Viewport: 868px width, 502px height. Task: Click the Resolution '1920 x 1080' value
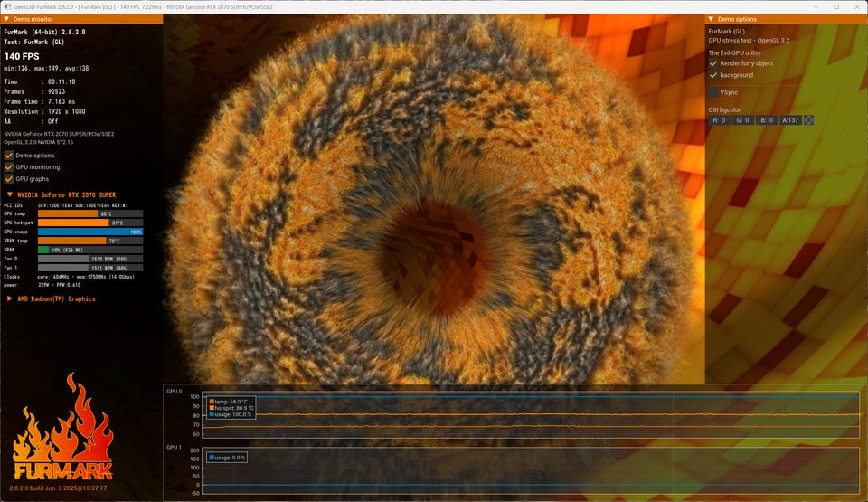coord(66,111)
